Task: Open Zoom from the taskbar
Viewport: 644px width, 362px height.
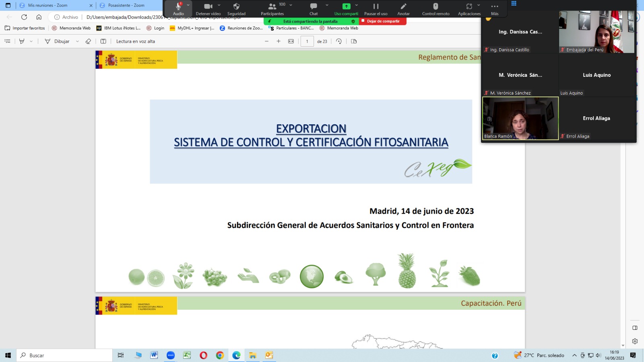Action: 171,355
